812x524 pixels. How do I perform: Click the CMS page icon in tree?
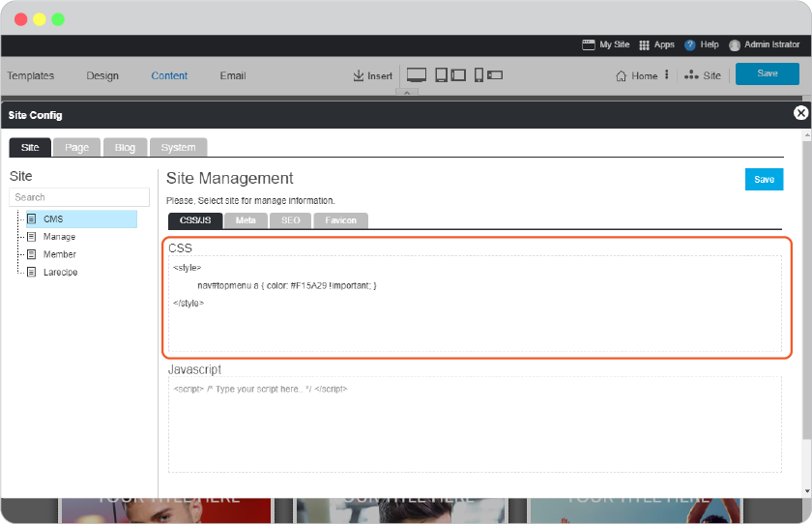32,219
